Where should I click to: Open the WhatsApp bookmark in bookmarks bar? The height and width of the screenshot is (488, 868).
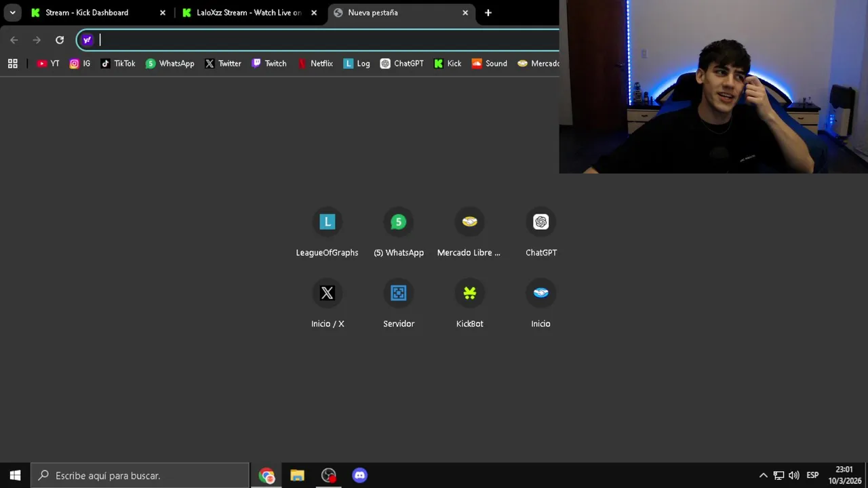tap(170, 63)
